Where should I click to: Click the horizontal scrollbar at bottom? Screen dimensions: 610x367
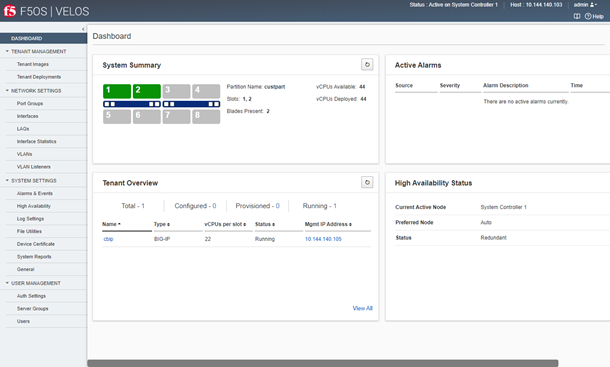click(323, 363)
